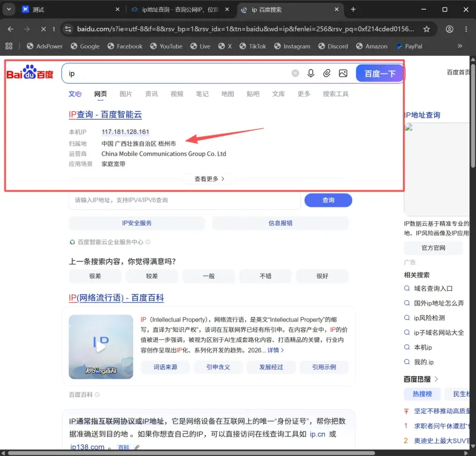The width and height of the screenshot is (476, 456).
Task: Search related term 我的.ip
Action: [x=424, y=362]
